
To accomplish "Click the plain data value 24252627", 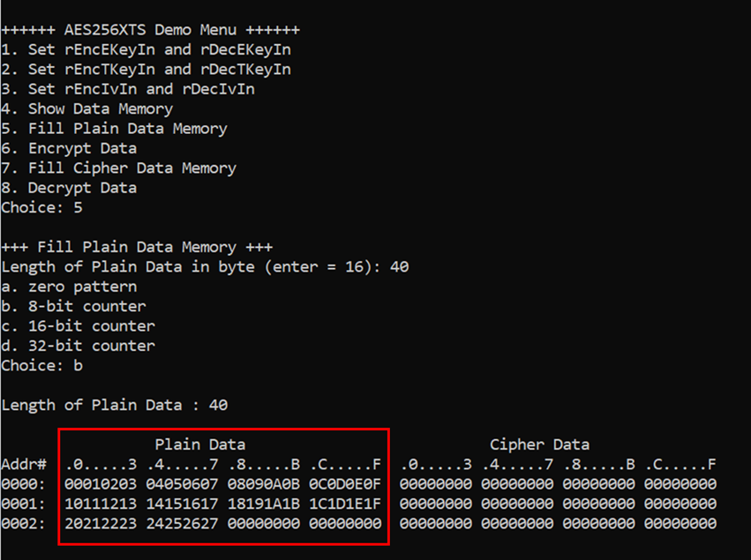I will coord(182,524).
